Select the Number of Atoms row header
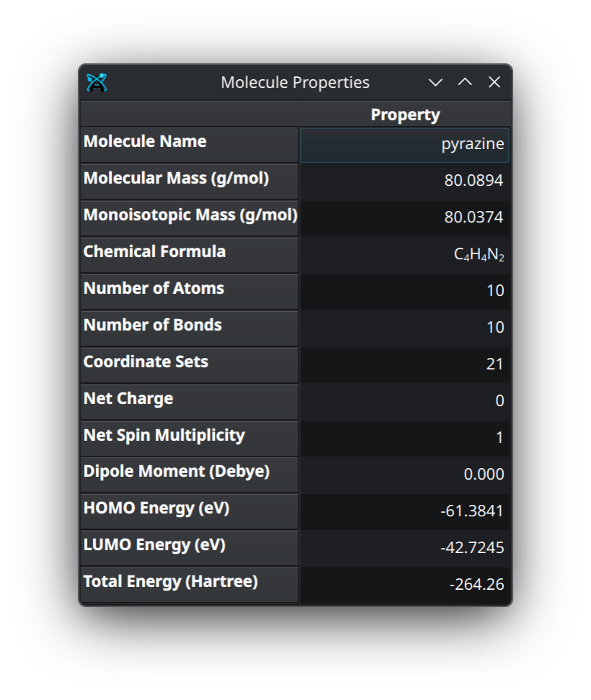The image size is (591, 700). 189,291
